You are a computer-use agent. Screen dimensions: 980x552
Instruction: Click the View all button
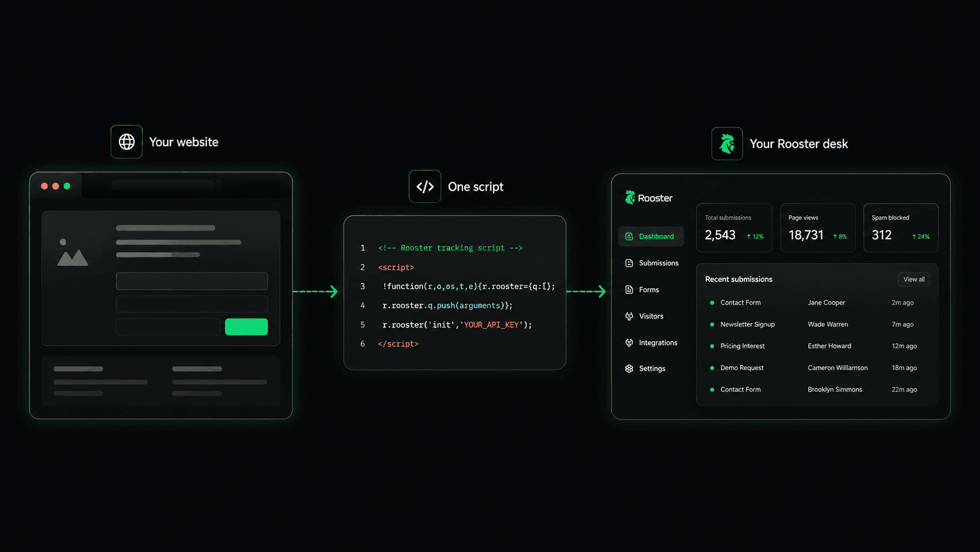tap(914, 279)
